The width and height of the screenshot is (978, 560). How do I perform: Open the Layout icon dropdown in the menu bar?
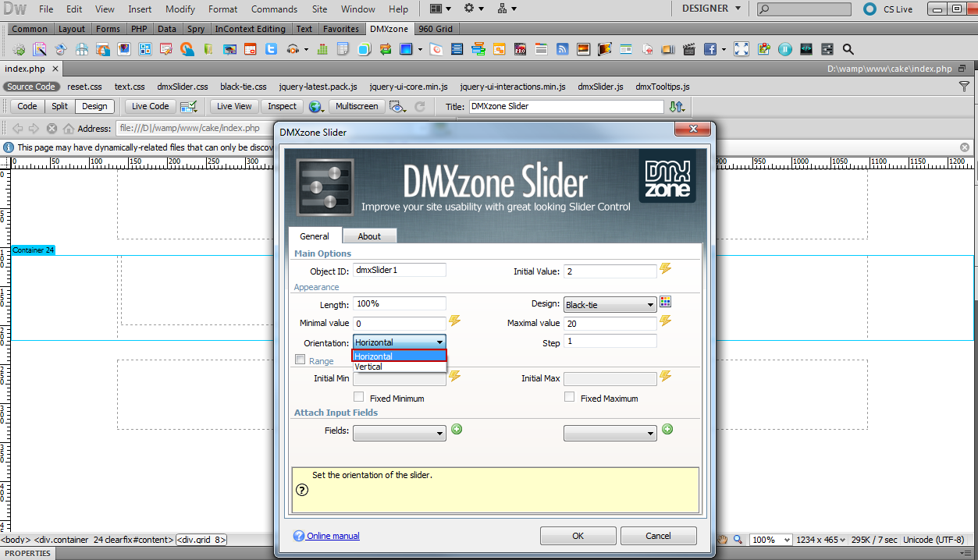click(441, 9)
